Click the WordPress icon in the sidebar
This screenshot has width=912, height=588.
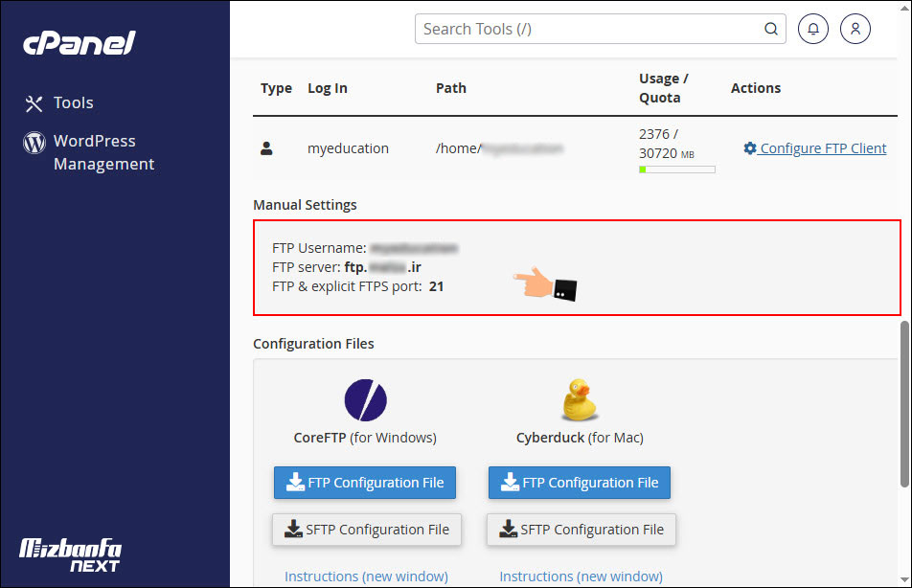(34, 142)
